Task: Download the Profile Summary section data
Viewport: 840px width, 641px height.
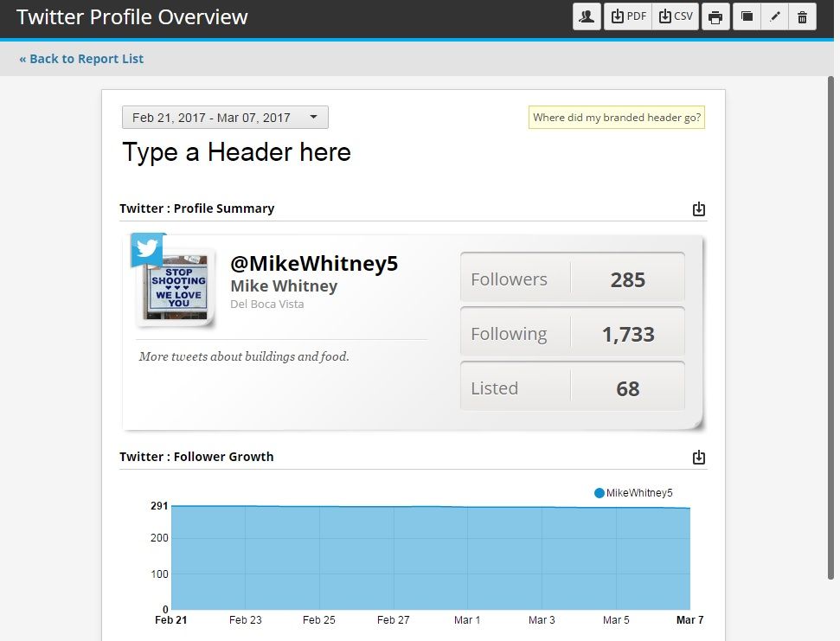Action: click(x=698, y=208)
